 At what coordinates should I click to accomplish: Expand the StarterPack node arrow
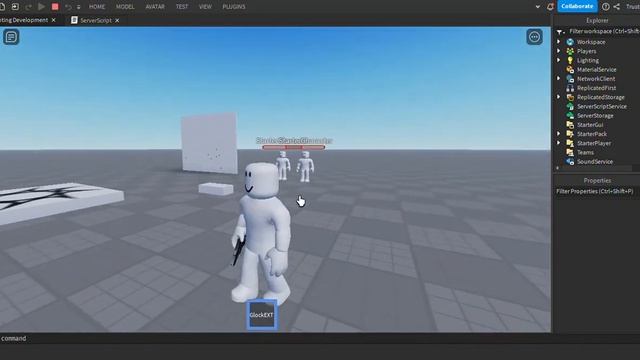tap(558, 133)
